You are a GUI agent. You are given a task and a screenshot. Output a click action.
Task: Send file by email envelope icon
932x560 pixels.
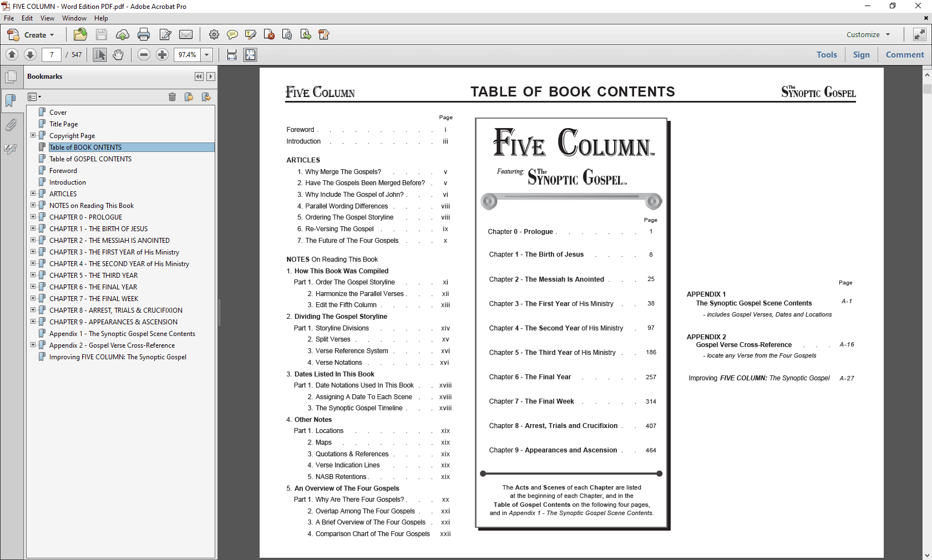click(x=186, y=35)
